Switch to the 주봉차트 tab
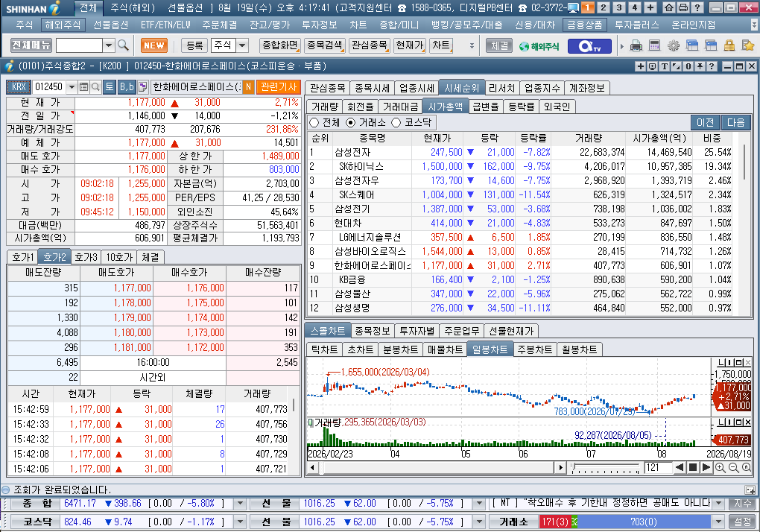The width and height of the screenshot is (760, 532). [x=534, y=349]
